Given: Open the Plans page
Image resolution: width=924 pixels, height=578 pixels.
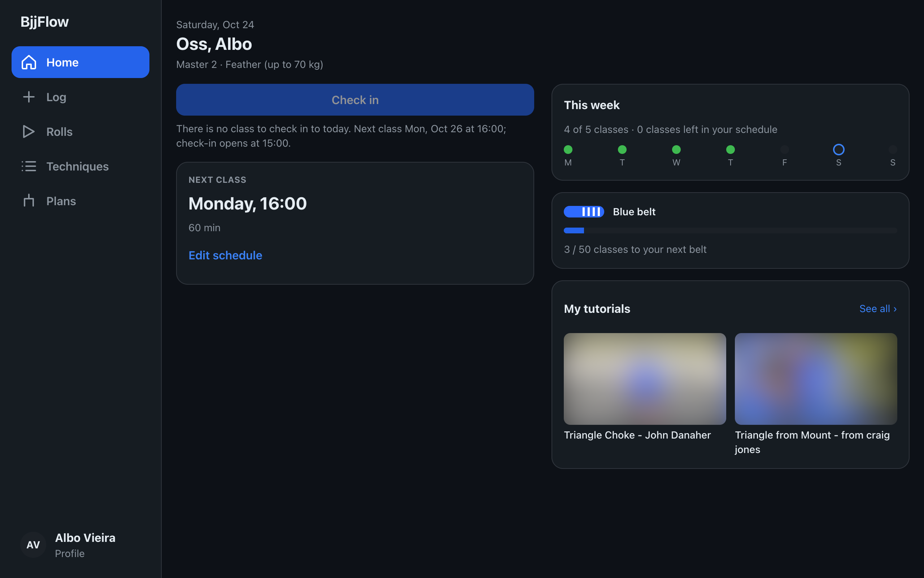Looking at the screenshot, I should pyautogui.click(x=80, y=201).
